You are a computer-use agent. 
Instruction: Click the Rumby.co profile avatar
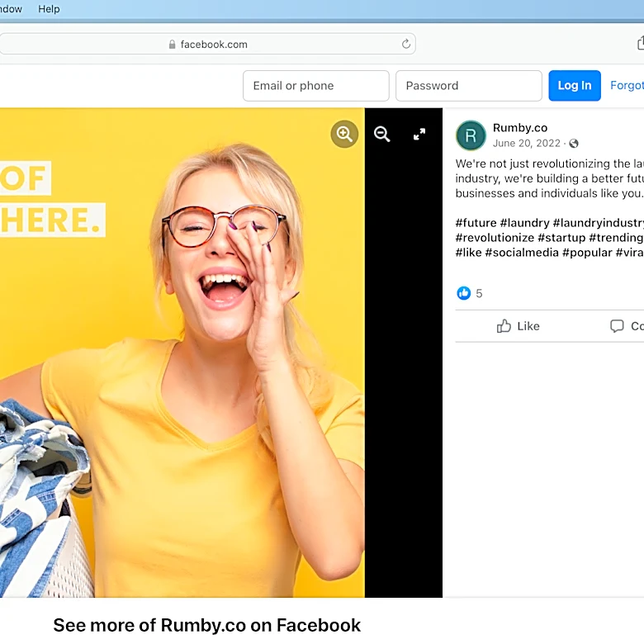tap(471, 135)
